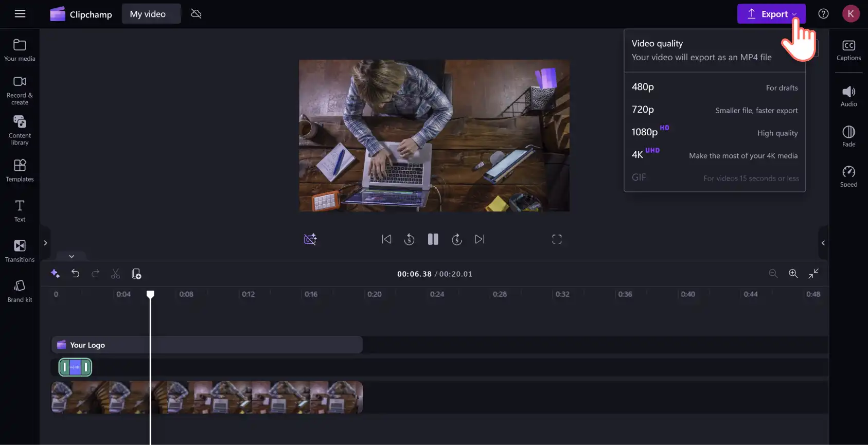
Task: Edit the My video title field
Action: point(151,14)
